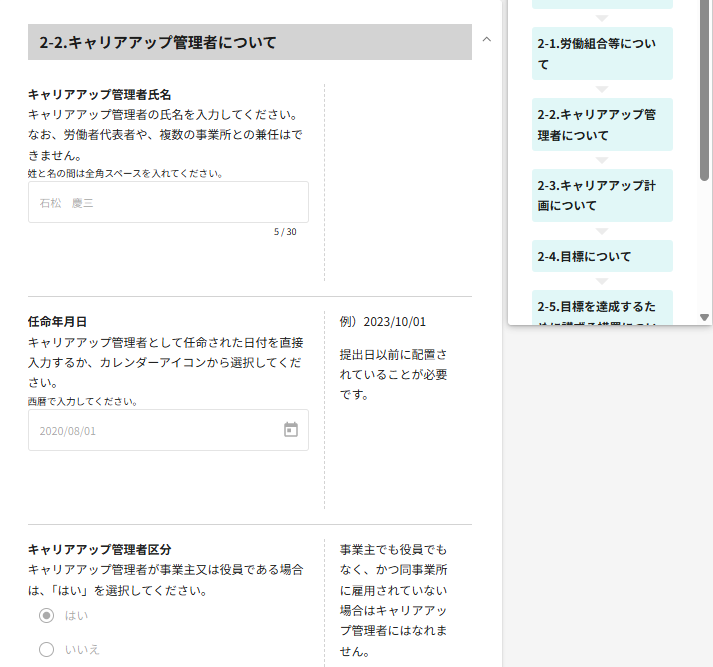Click the gray 2-2.キャリアアップ管理者について header bar
Image resolution: width=713 pixels, height=667 pixels.
coord(250,42)
